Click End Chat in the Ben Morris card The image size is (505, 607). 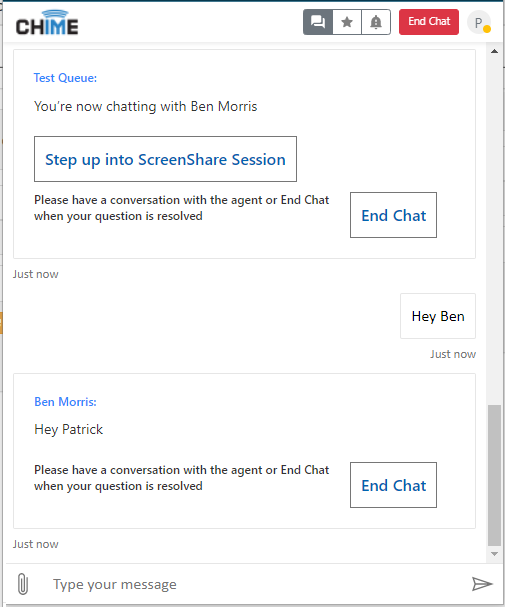(393, 485)
